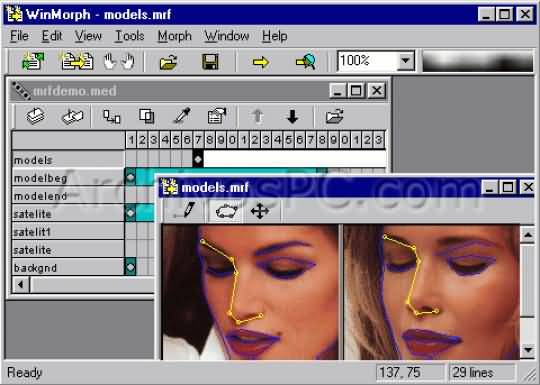Image resolution: width=540 pixels, height=385 pixels.
Task: Click the timeline left scroll arrow
Action: (x=21, y=285)
